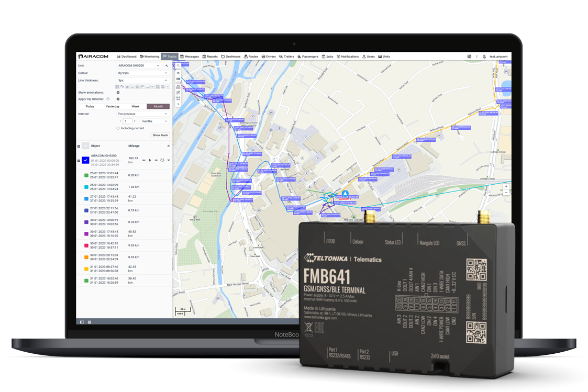The height and width of the screenshot is (392, 588).
Task: Click the bottom-left grid layout icon
Action: click(x=89, y=322)
